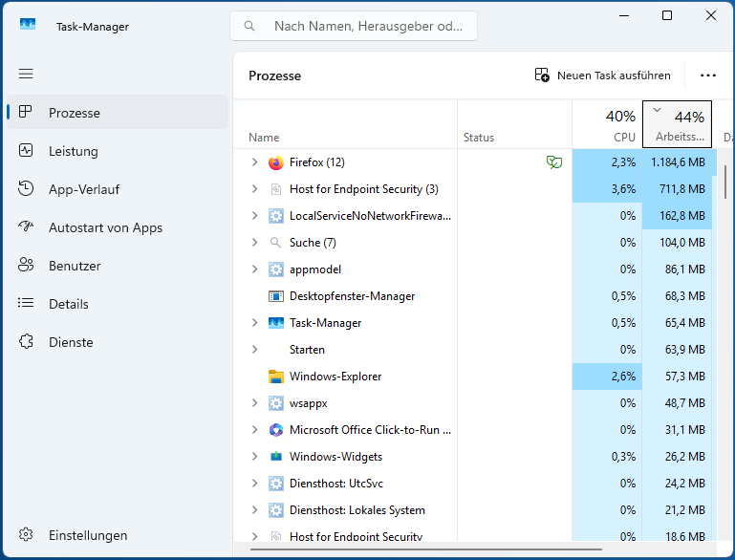The height and width of the screenshot is (560, 735).
Task: Click the Dienste puzzle-piece icon
Action: [x=25, y=341]
